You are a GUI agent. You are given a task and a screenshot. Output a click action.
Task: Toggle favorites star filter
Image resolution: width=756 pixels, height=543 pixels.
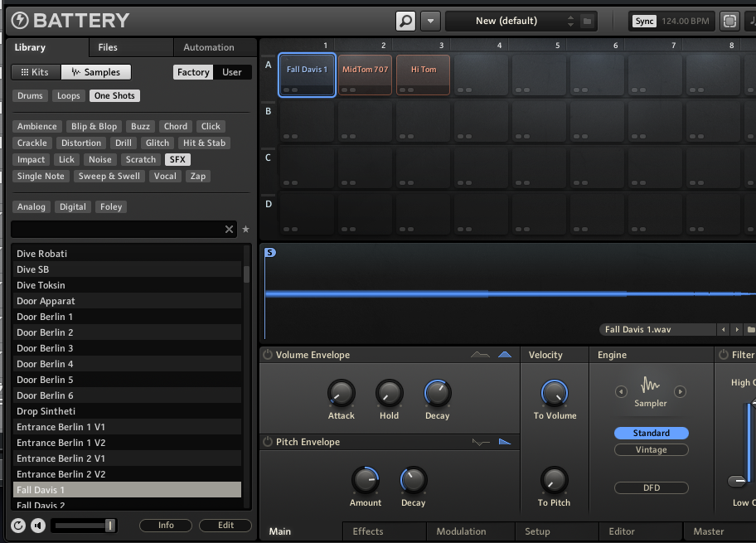245,230
